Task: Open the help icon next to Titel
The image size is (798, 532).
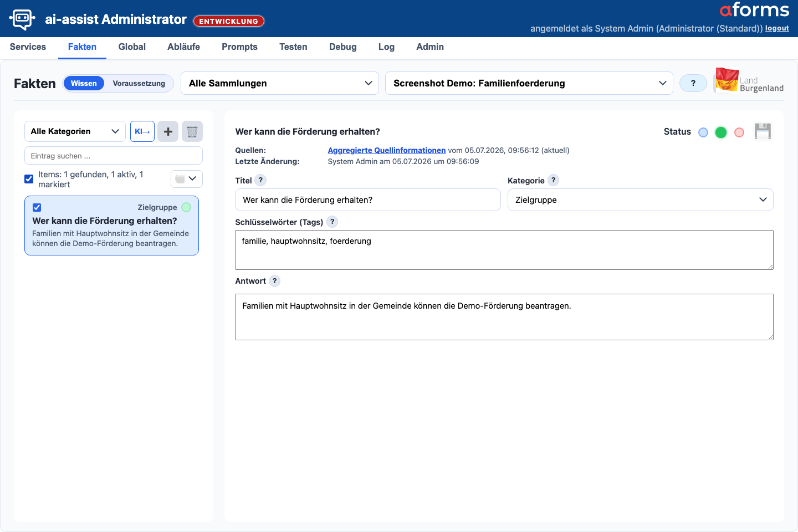Action: [x=260, y=180]
